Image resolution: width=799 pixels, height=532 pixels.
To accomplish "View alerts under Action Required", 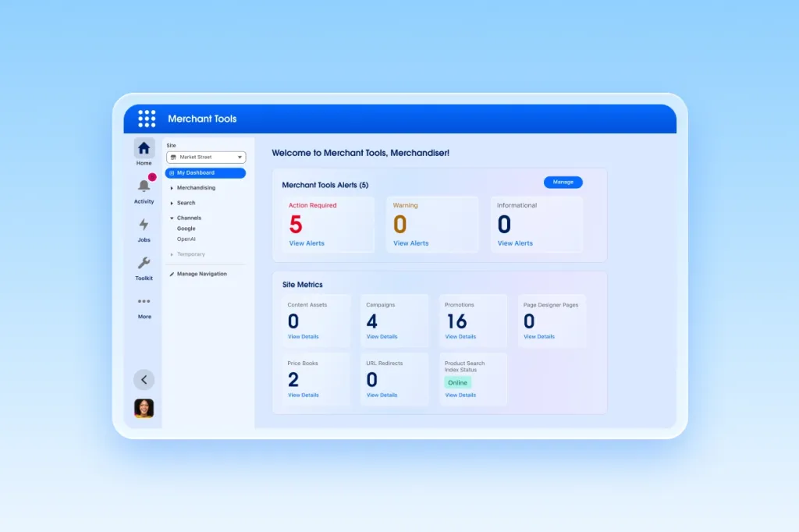I will point(307,243).
